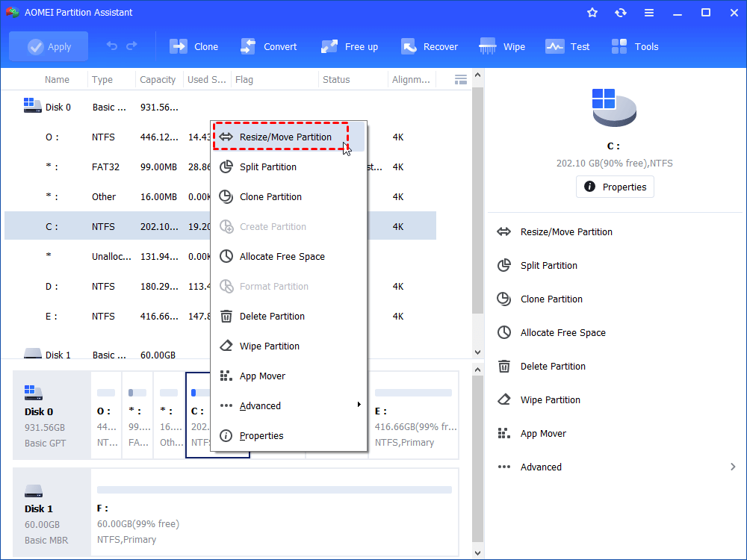747x560 pixels.
Task: Open the Wipe tool in toolbar
Action: click(x=502, y=46)
